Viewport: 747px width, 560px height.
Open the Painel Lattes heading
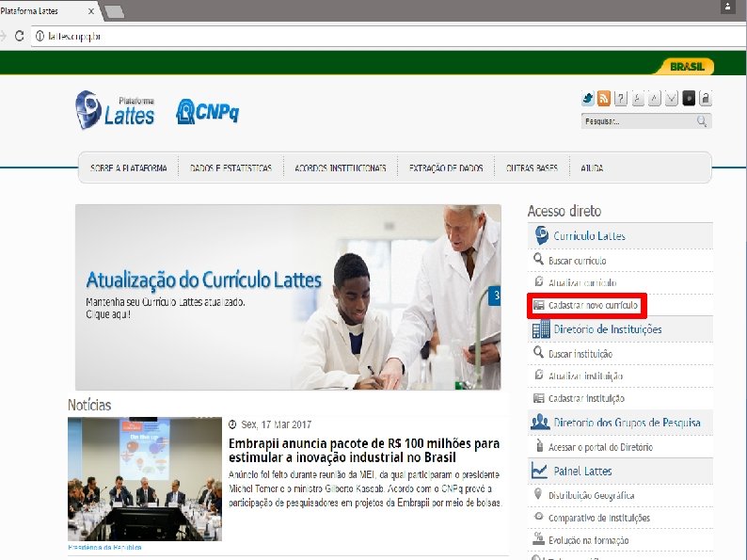[582, 471]
